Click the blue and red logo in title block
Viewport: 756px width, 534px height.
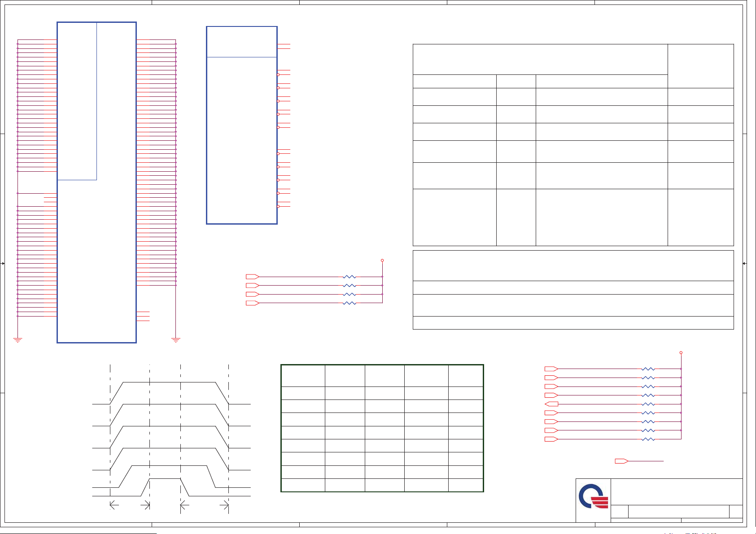[x=593, y=496]
